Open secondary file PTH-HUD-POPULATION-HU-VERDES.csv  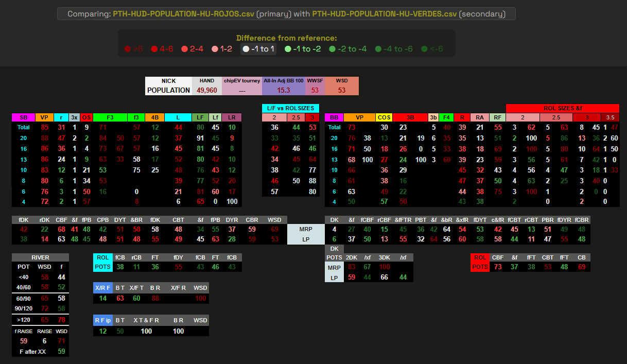pyautogui.click(x=384, y=14)
